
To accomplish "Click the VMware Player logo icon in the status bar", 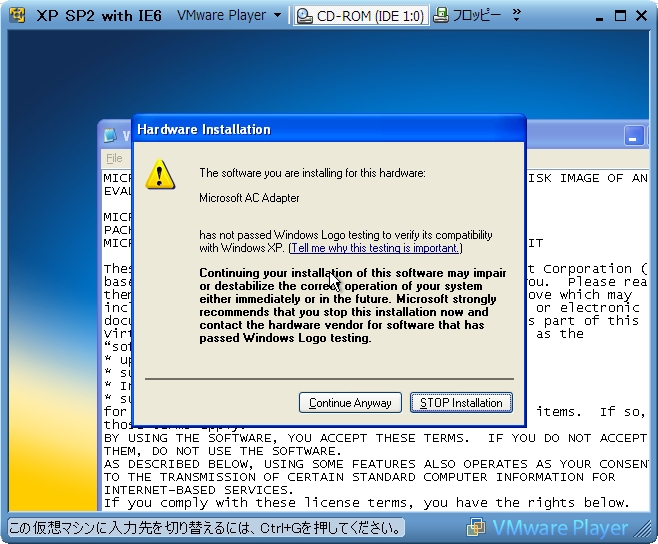I will click(476, 527).
